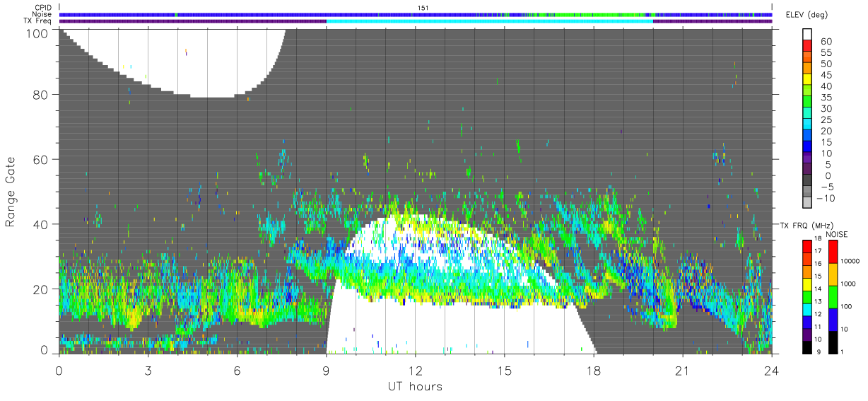Click the 'ELEV (deg)' colorbar title
This screenshot has height=401, width=868.
coord(807,14)
